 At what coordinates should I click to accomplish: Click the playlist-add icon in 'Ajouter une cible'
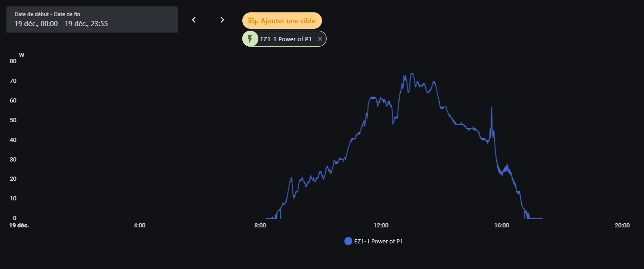[x=253, y=21]
